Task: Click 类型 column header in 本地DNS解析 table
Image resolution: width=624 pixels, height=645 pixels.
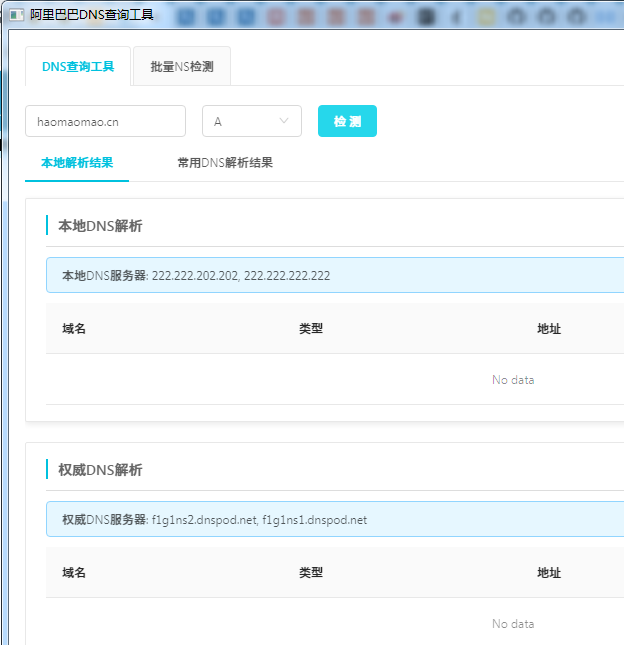Action: pyautogui.click(x=311, y=329)
